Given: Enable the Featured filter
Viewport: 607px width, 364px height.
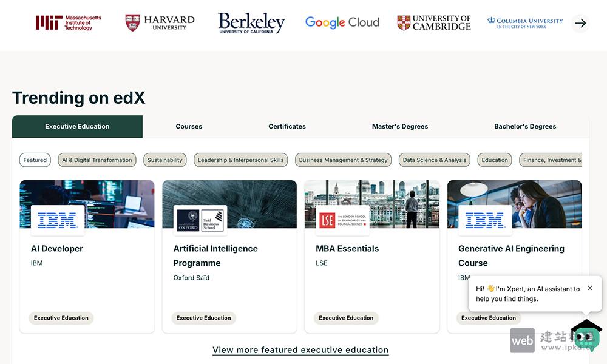Looking at the screenshot, I should coord(35,160).
